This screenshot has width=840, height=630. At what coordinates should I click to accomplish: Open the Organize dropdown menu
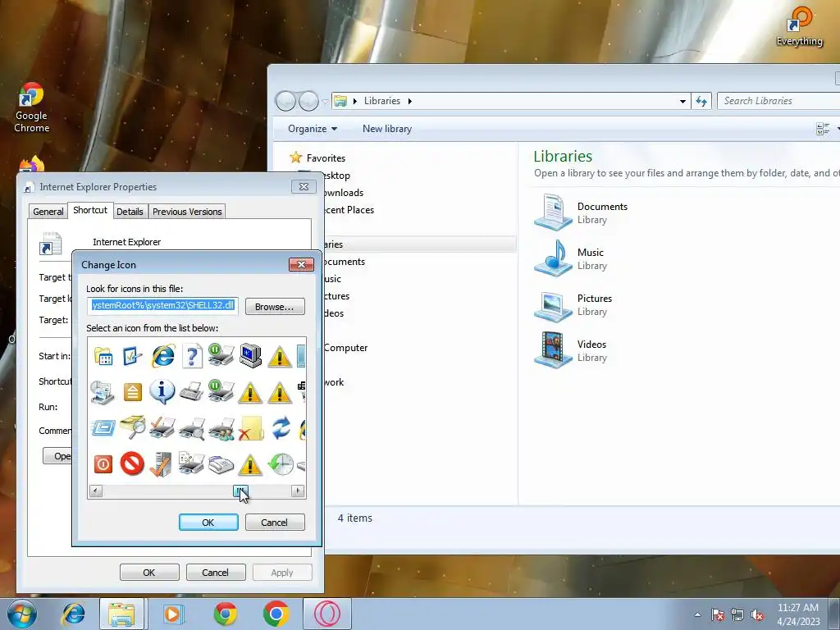[313, 129]
